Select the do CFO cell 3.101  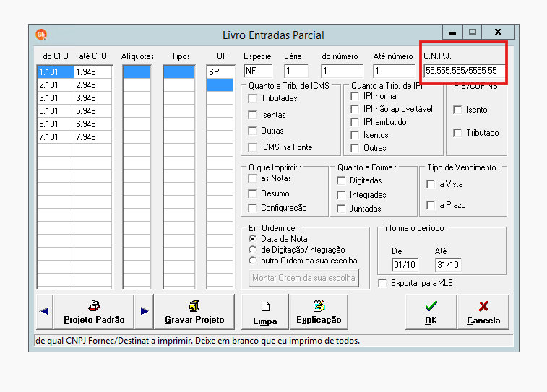pos(55,98)
